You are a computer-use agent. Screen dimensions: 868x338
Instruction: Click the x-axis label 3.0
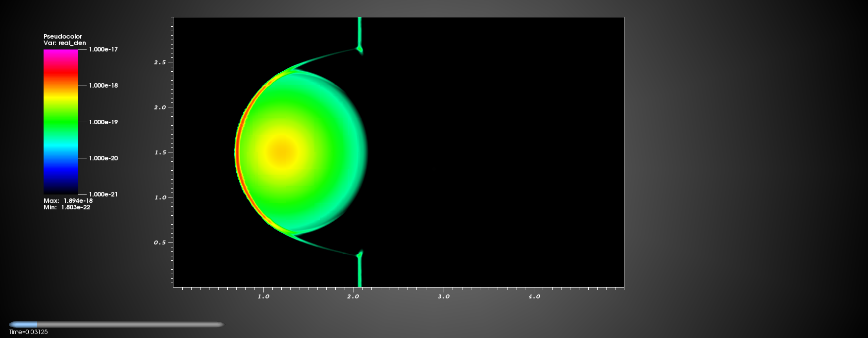click(x=444, y=296)
